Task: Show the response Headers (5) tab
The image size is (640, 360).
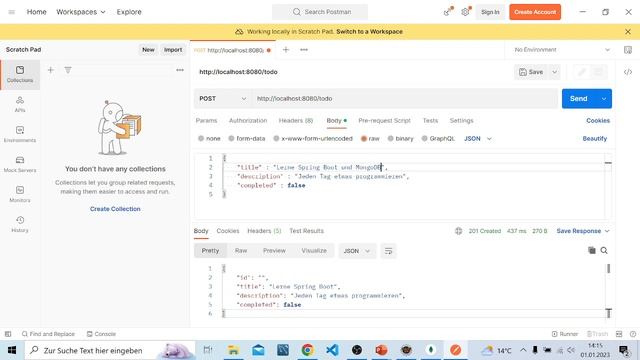Action: [264, 231]
